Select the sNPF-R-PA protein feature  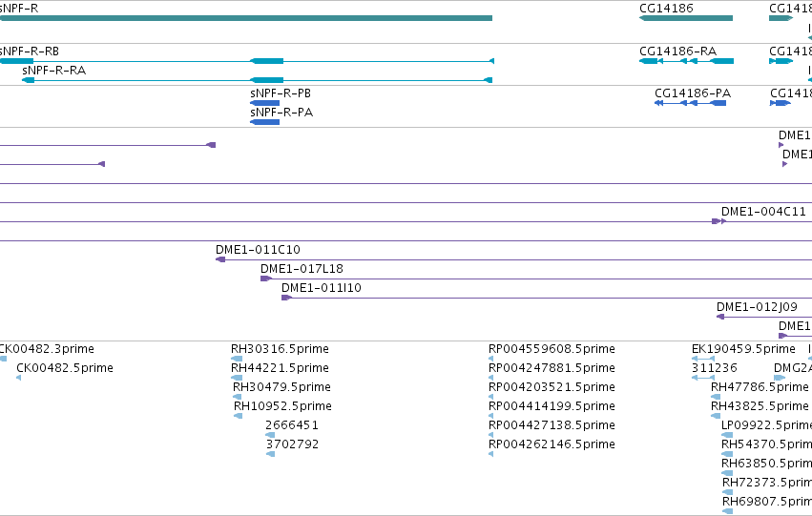[264, 122]
